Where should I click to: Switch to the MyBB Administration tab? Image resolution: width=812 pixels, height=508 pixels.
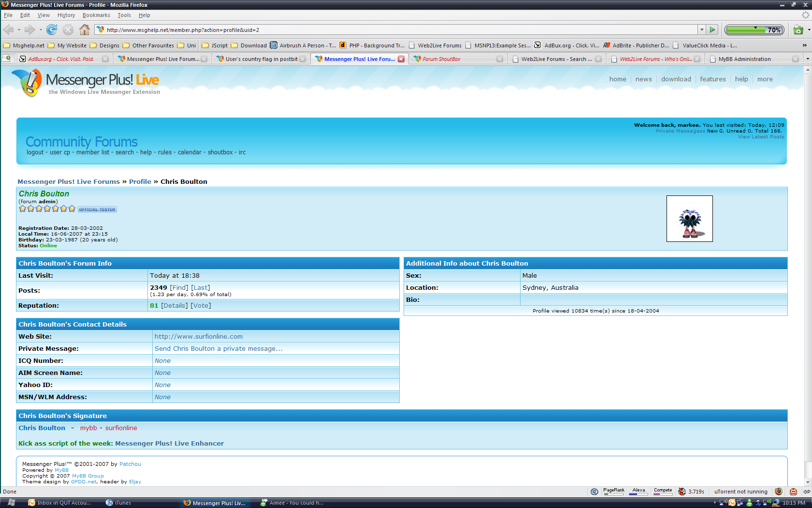pyautogui.click(x=754, y=59)
